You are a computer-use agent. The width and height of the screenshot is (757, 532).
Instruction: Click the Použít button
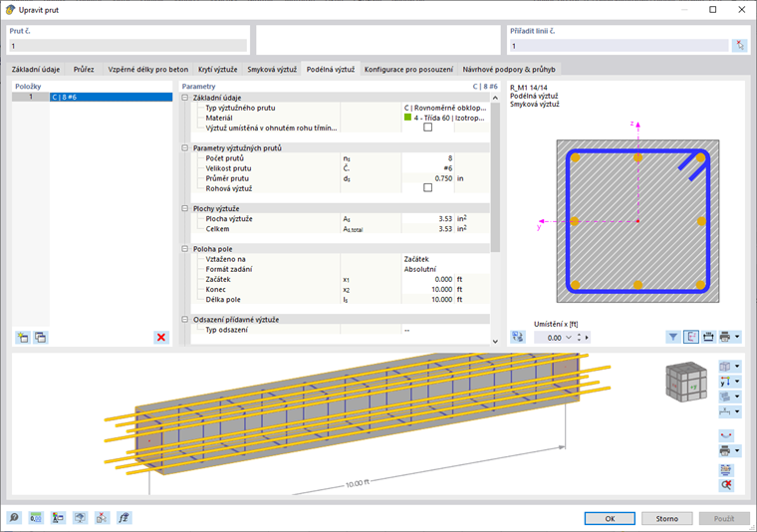tap(724, 518)
